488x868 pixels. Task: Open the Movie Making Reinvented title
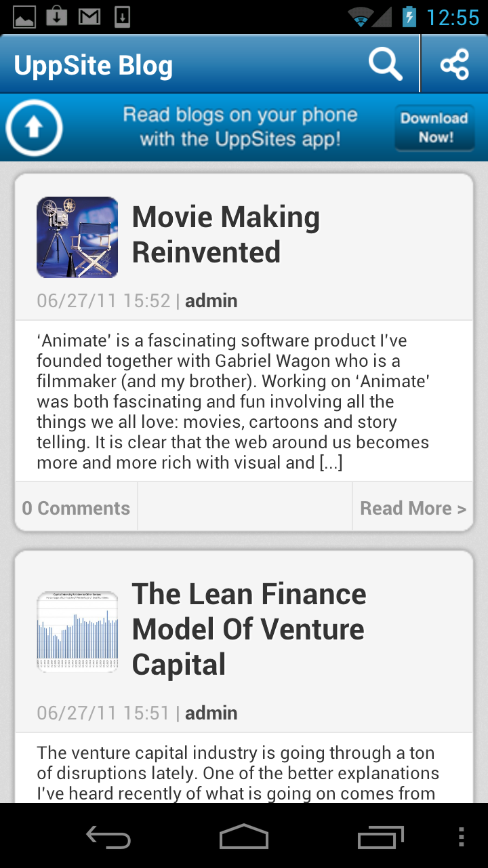click(226, 235)
